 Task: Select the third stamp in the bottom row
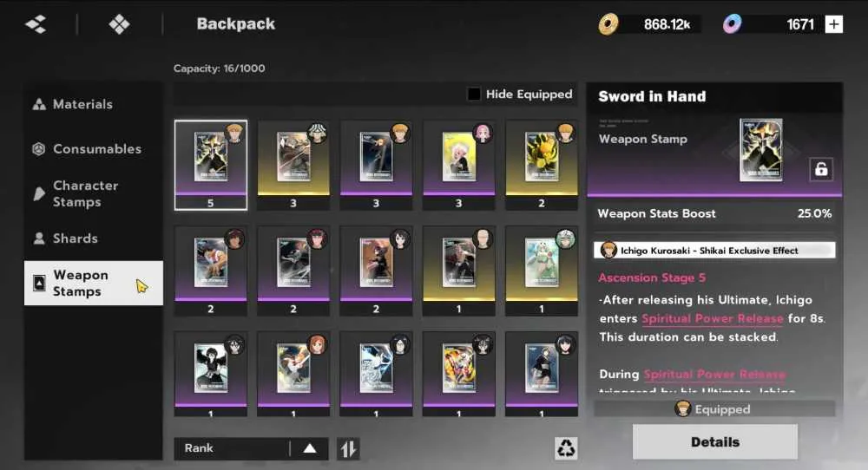tap(376, 374)
